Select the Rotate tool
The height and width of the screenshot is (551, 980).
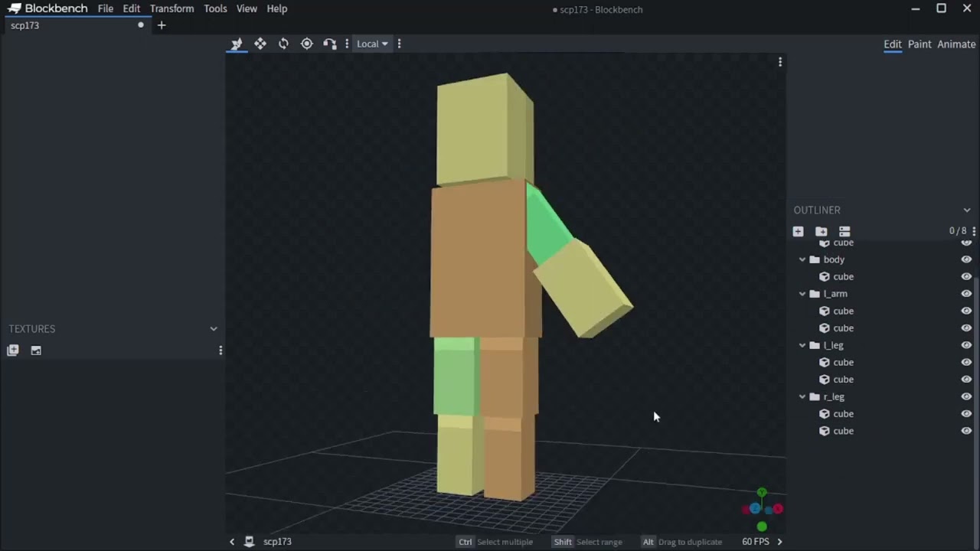point(283,44)
